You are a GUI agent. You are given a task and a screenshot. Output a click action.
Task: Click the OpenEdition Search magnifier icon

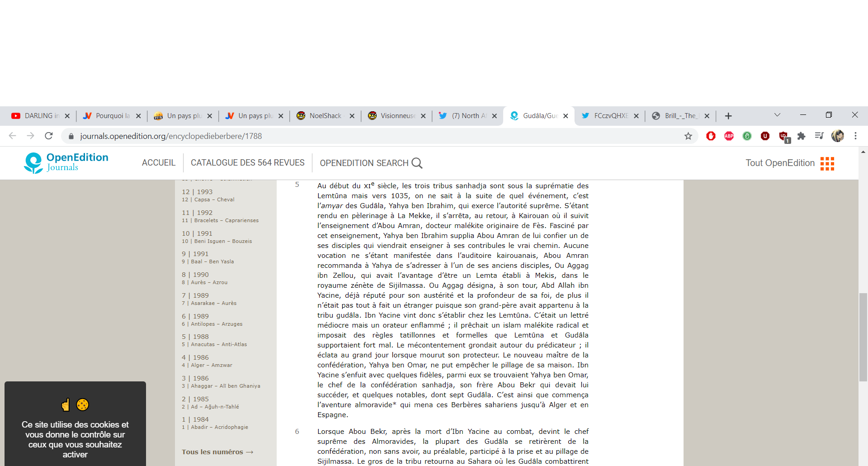point(417,163)
